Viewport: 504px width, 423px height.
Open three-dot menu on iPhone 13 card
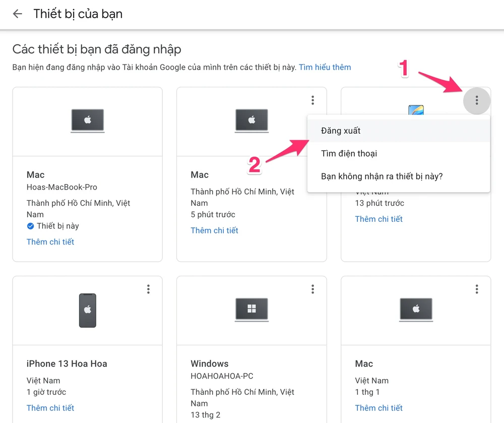coord(148,289)
